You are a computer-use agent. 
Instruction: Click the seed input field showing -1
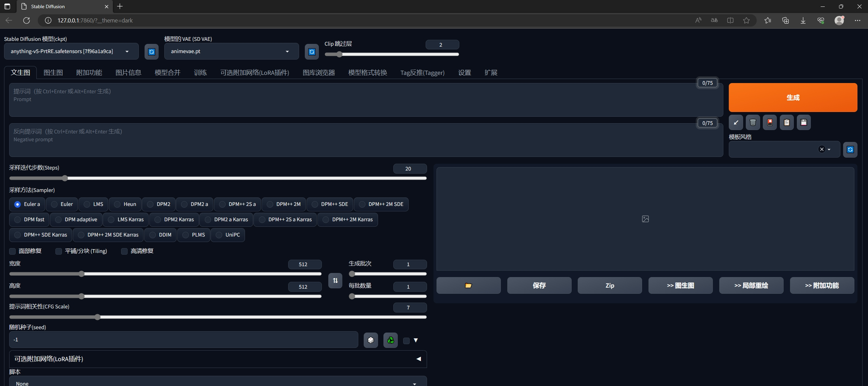[x=184, y=340]
